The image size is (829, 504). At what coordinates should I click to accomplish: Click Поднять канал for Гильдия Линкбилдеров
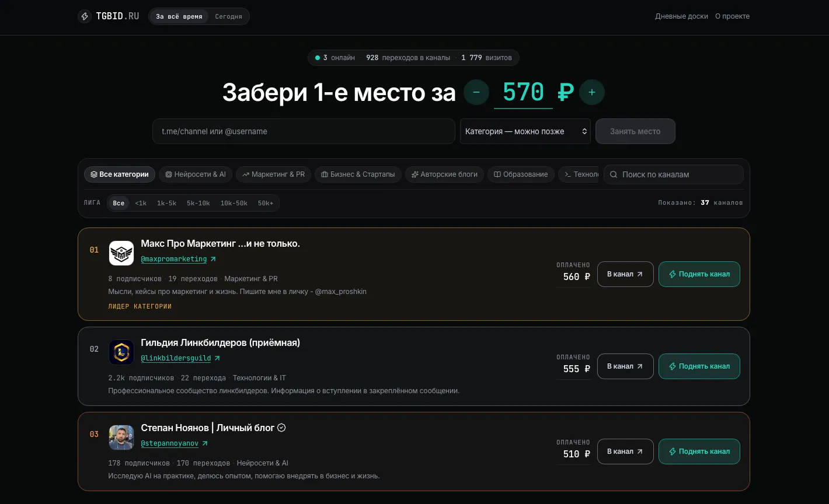tap(699, 366)
